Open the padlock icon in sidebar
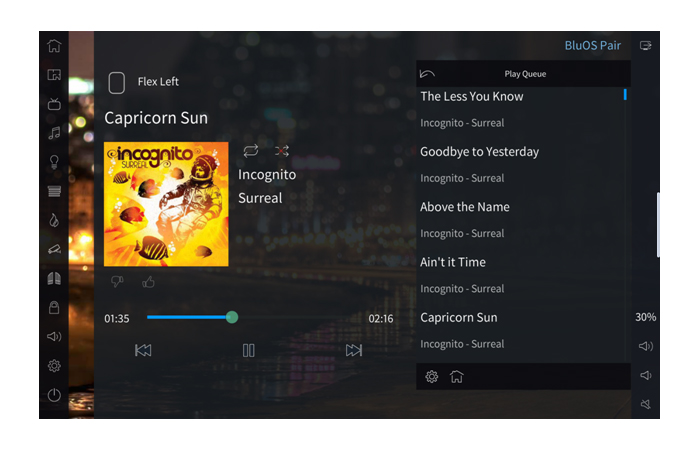 click(54, 308)
